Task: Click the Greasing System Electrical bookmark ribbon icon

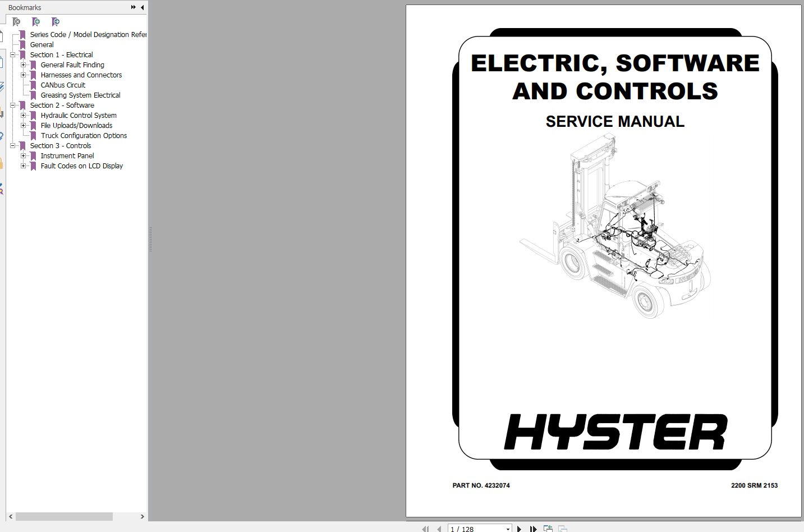Action: (x=33, y=95)
